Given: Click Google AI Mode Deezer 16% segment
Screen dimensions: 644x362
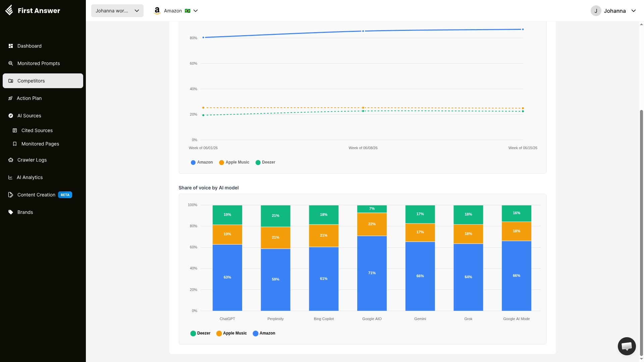Looking at the screenshot, I should coord(516,213).
